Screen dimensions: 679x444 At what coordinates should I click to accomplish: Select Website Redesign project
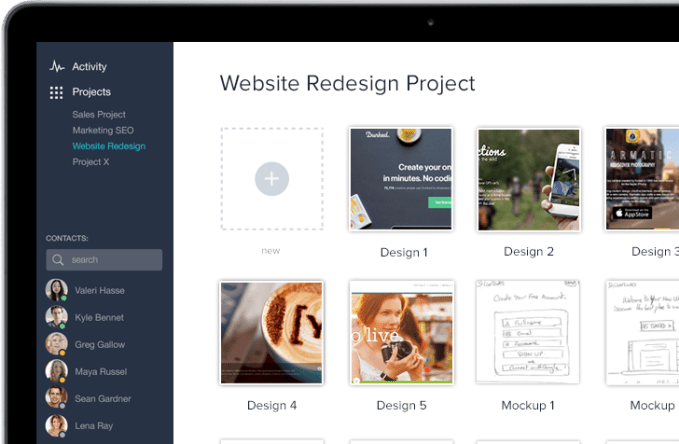click(x=109, y=146)
